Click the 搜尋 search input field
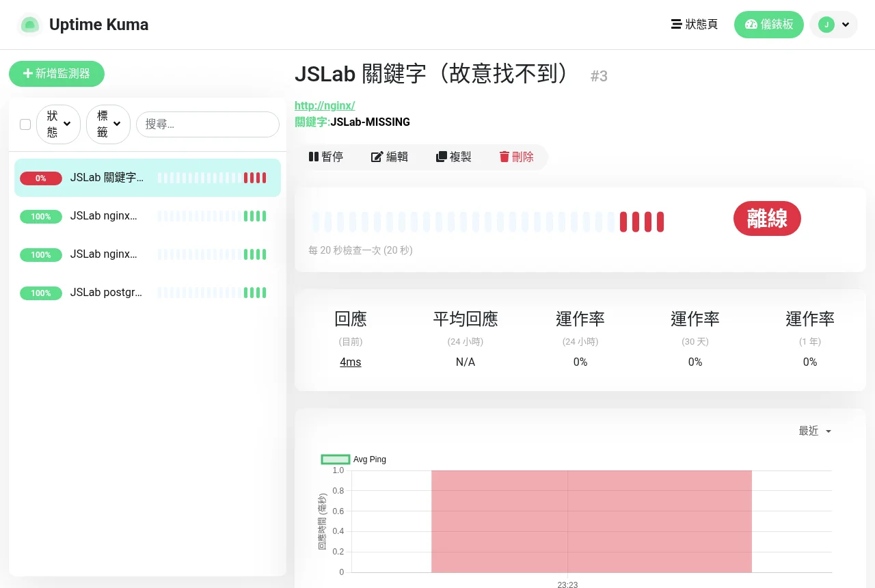Screen dimensions: 875x588 point(208,124)
